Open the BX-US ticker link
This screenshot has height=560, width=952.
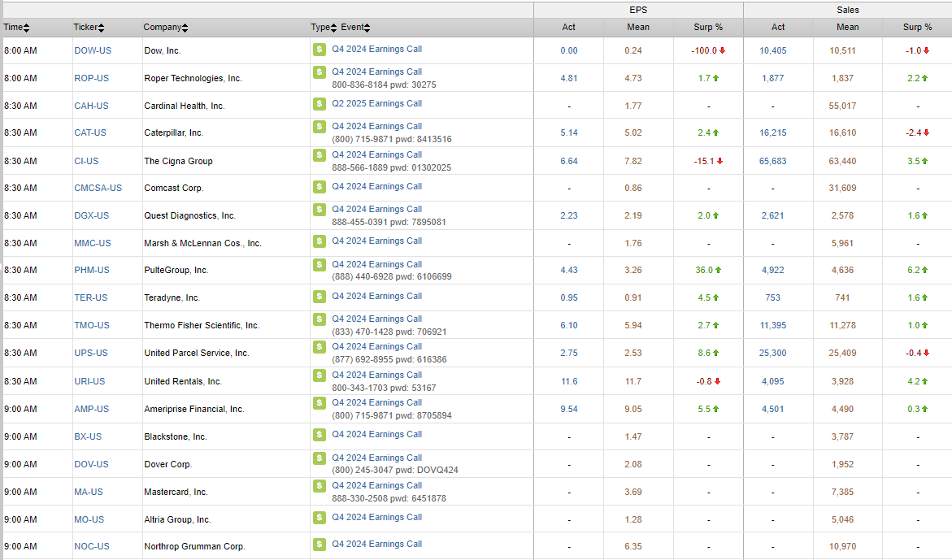pos(88,436)
